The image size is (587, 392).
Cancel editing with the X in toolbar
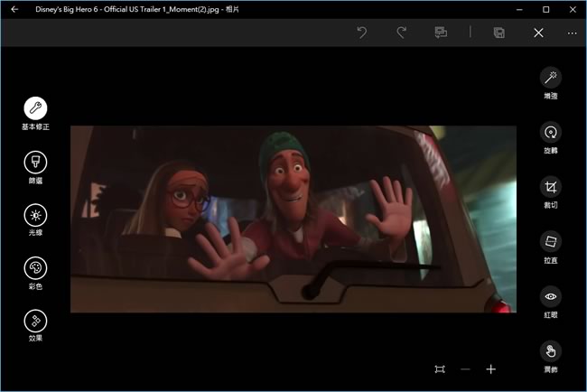[538, 33]
